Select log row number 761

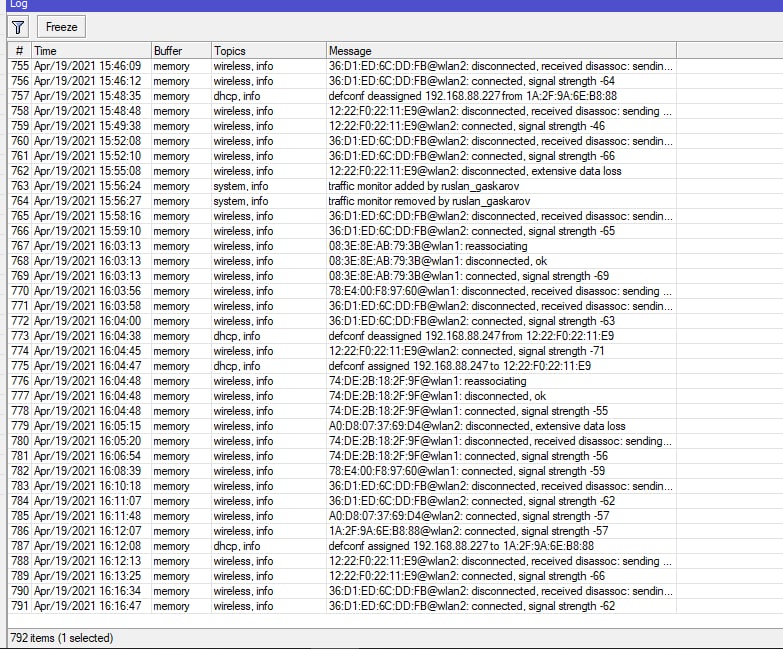(342, 156)
